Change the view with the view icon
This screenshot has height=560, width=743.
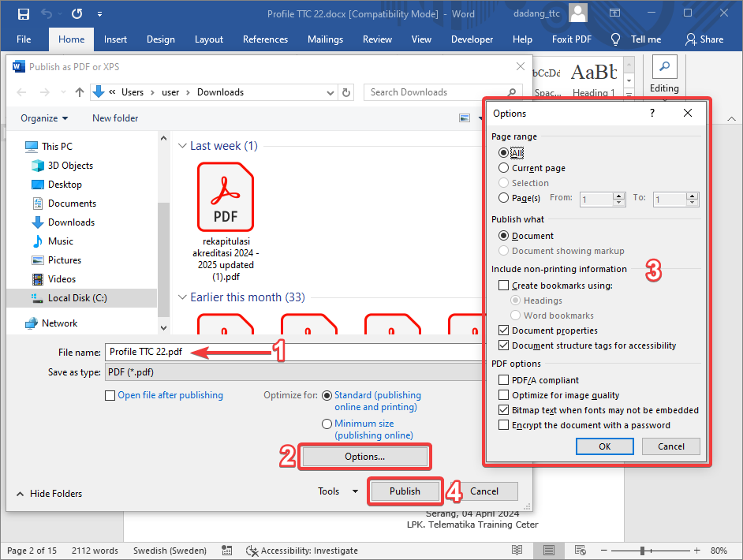click(465, 118)
